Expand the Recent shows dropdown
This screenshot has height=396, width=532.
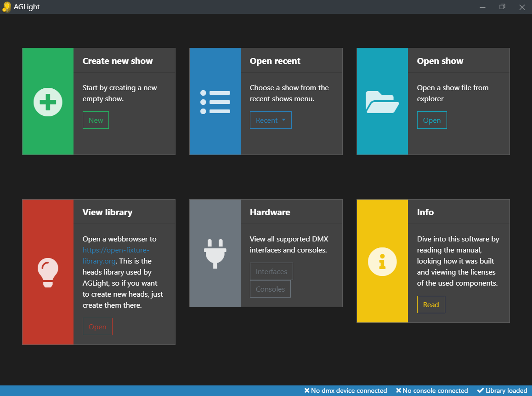271,120
